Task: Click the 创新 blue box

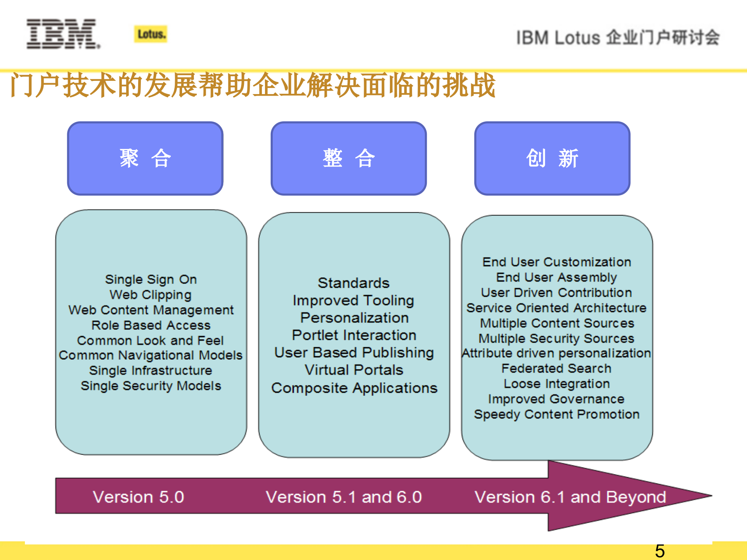Action: 552,158
